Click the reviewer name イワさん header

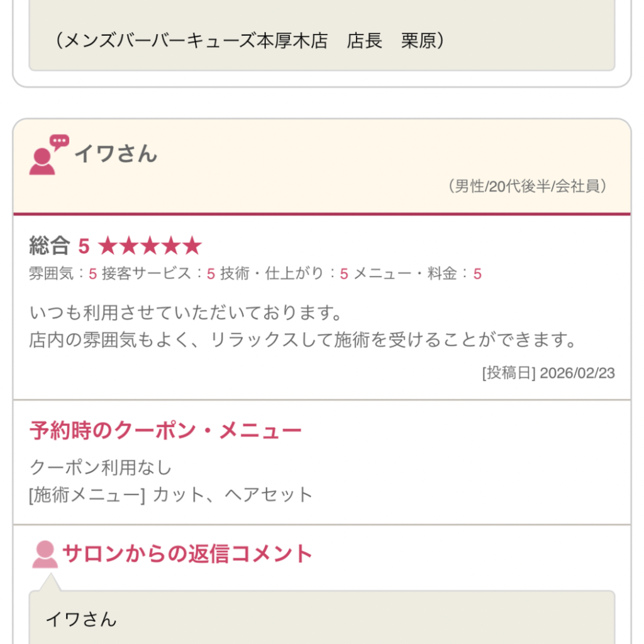pyautogui.click(x=116, y=154)
